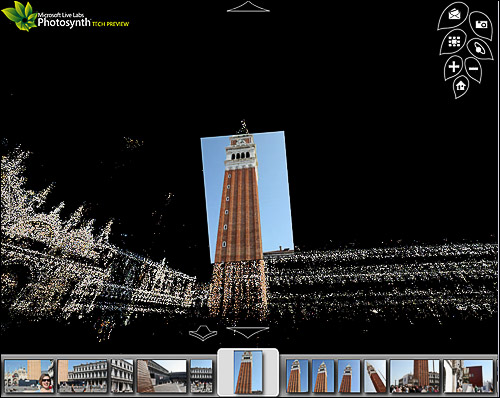Click the up arrow at top center
Screen dimensions: 500x398
(x=248, y=7)
